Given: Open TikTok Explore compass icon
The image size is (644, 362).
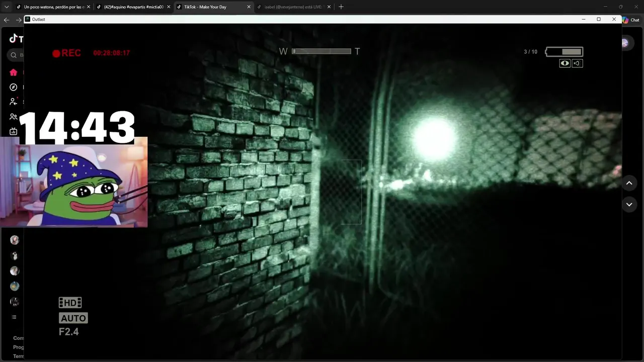Looking at the screenshot, I should tap(14, 87).
